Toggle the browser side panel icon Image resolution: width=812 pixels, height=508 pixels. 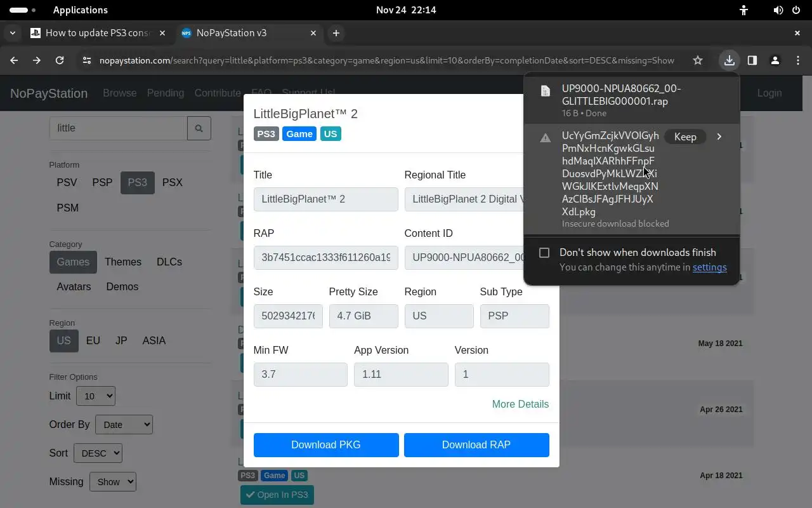click(752, 60)
